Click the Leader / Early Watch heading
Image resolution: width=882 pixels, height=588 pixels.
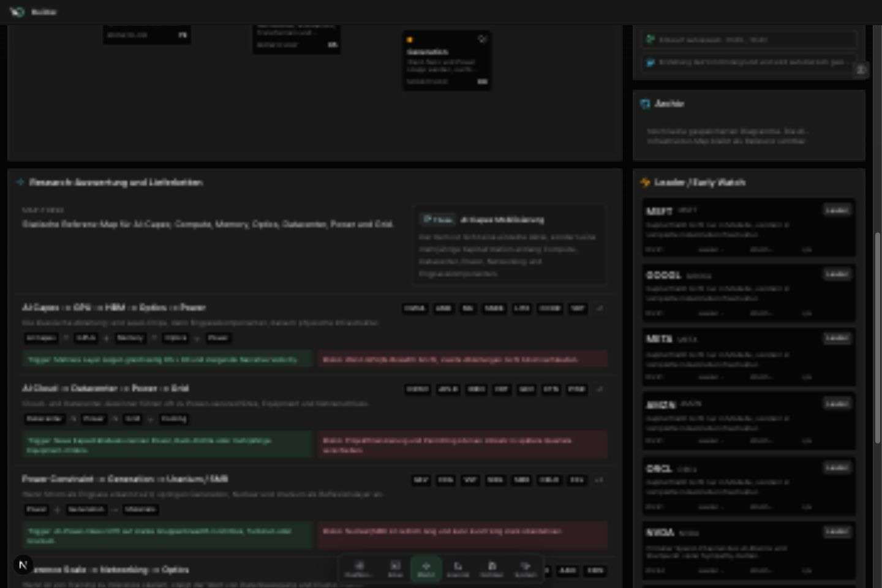click(x=700, y=183)
